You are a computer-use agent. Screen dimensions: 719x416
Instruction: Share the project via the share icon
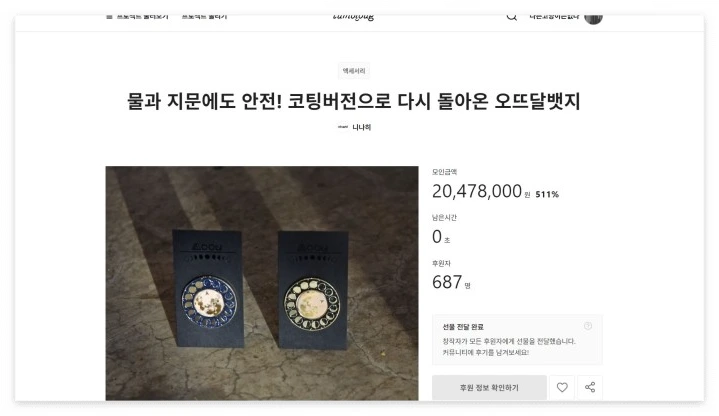[590, 387]
